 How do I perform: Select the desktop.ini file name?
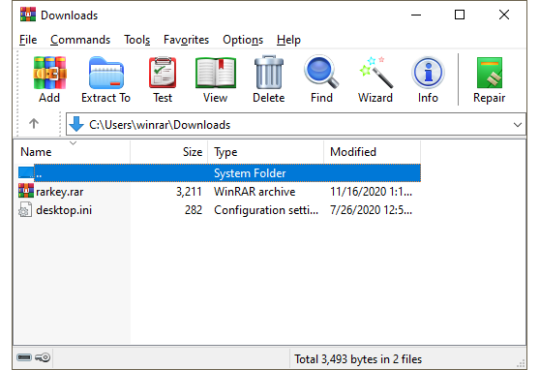(x=64, y=210)
